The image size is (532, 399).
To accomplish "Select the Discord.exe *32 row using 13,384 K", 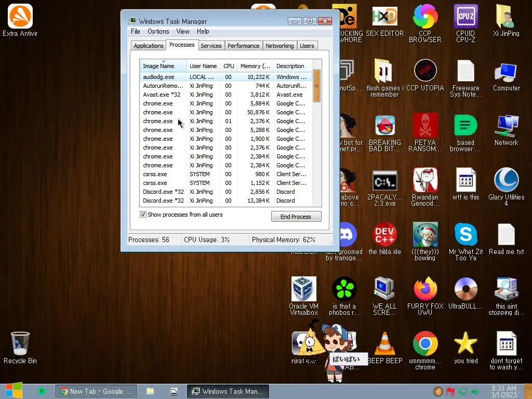I will click(226, 201).
